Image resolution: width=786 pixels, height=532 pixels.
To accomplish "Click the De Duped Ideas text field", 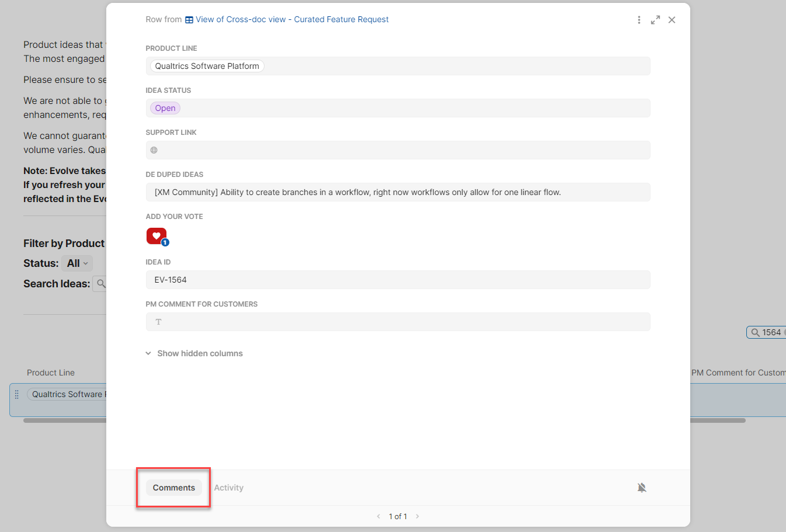I will (398, 192).
